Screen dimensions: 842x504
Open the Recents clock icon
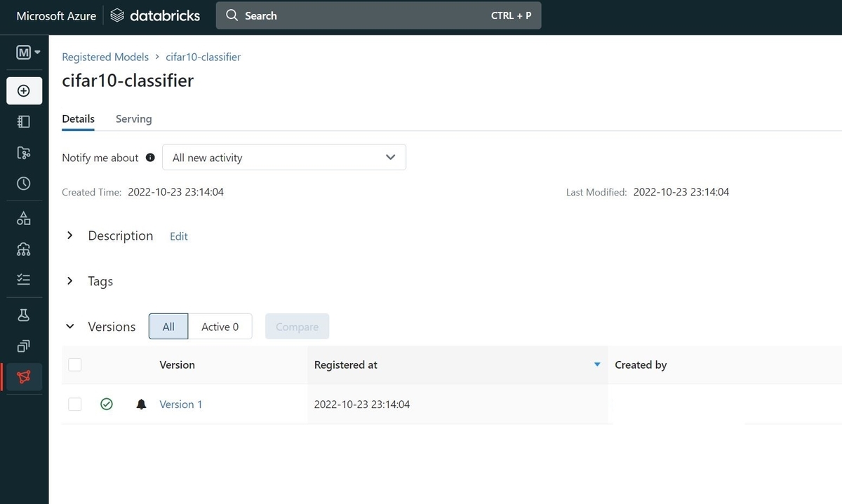point(24,184)
